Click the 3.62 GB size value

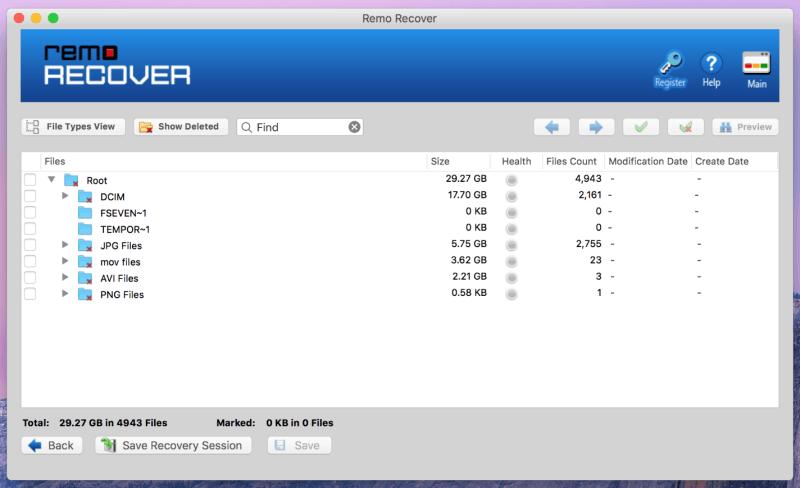[x=469, y=260]
